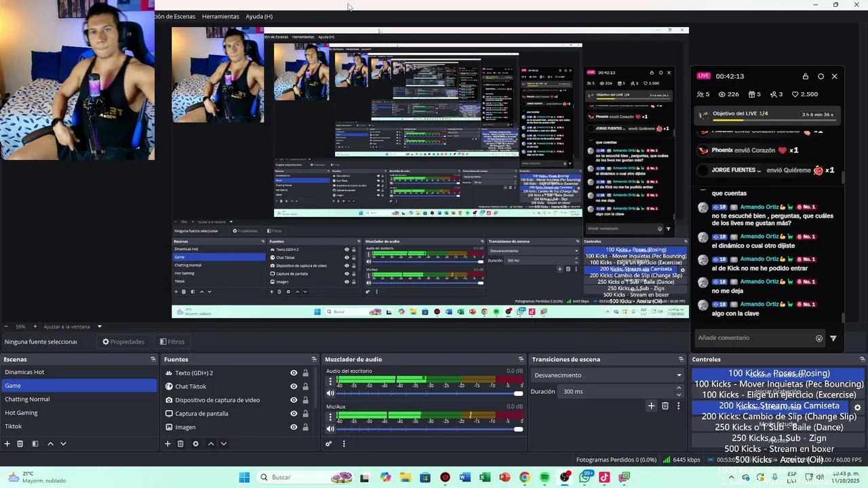Open source properties gear in Fuentes toolbar

(x=195, y=444)
